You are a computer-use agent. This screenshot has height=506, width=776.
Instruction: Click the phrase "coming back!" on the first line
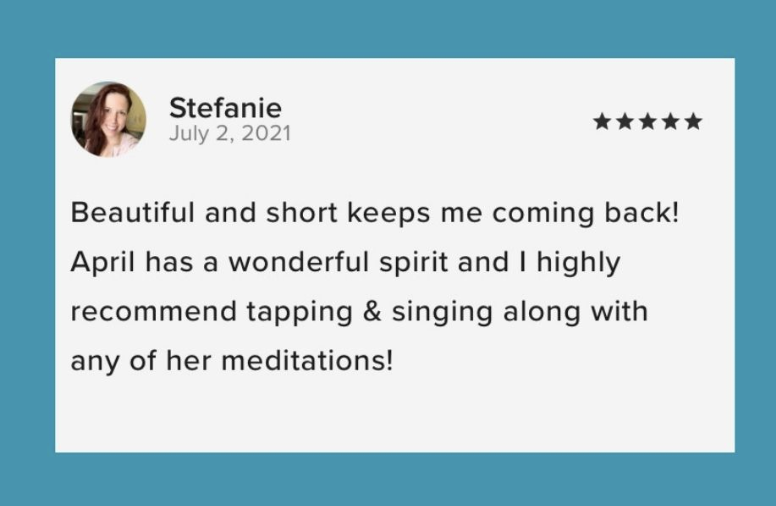585,213
